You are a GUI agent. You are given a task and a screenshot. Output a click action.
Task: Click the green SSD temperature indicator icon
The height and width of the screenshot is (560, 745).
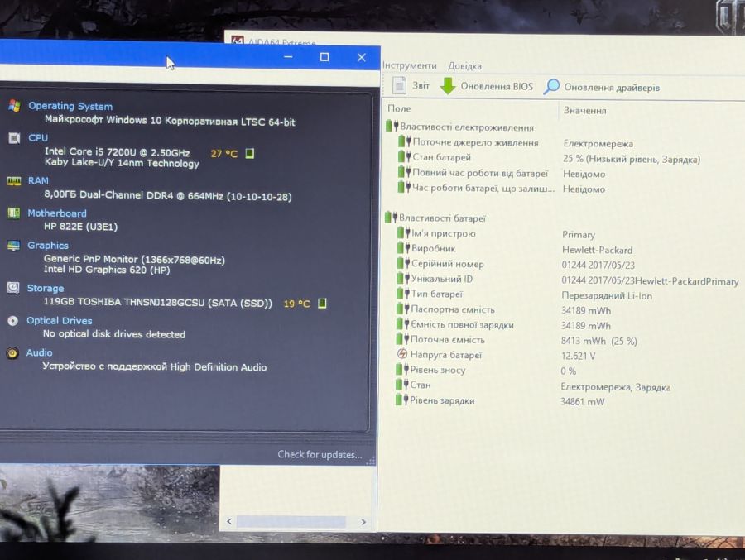click(x=322, y=303)
